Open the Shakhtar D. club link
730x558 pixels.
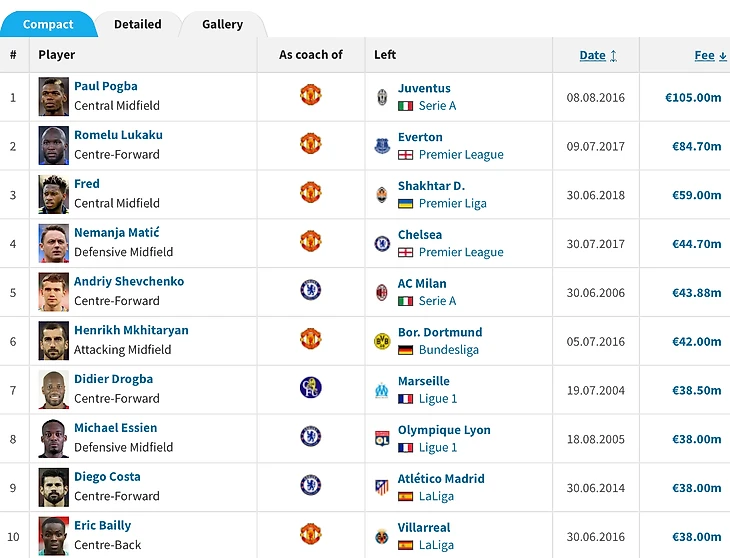coord(431,186)
